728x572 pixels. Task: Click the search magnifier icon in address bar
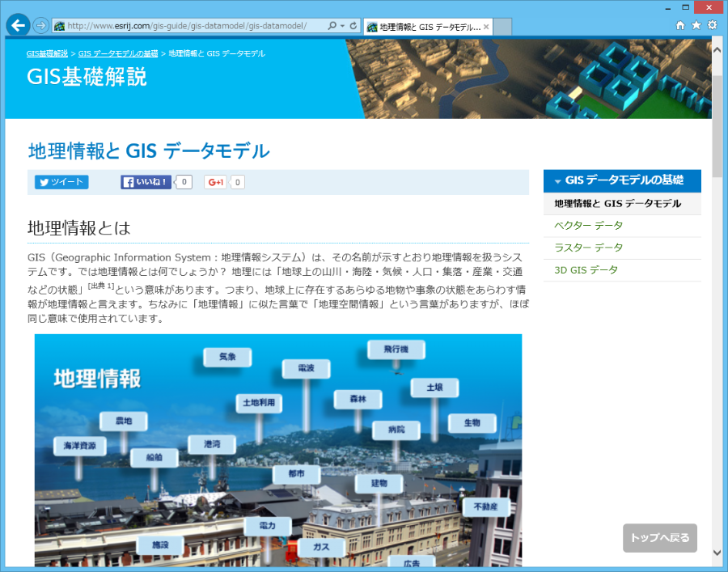pyautogui.click(x=332, y=26)
